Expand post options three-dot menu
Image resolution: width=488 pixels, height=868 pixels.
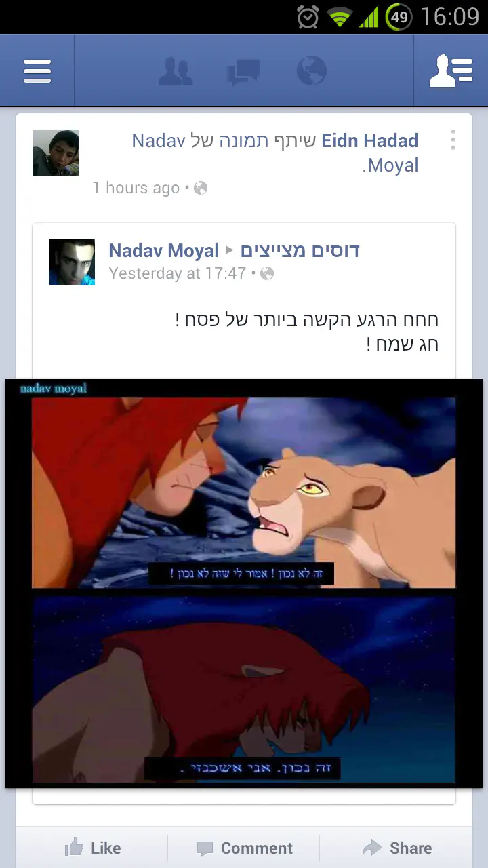coord(453,140)
